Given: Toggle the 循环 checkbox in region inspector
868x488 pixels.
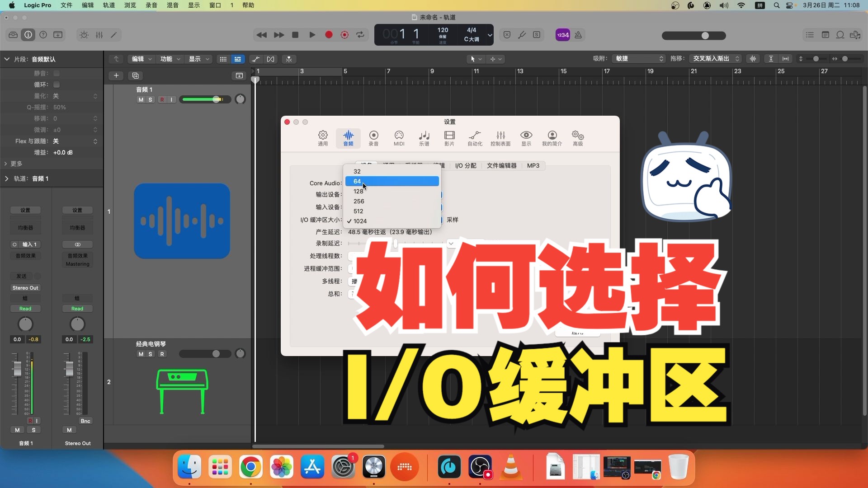Looking at the screenshot, I should point(57,84).
